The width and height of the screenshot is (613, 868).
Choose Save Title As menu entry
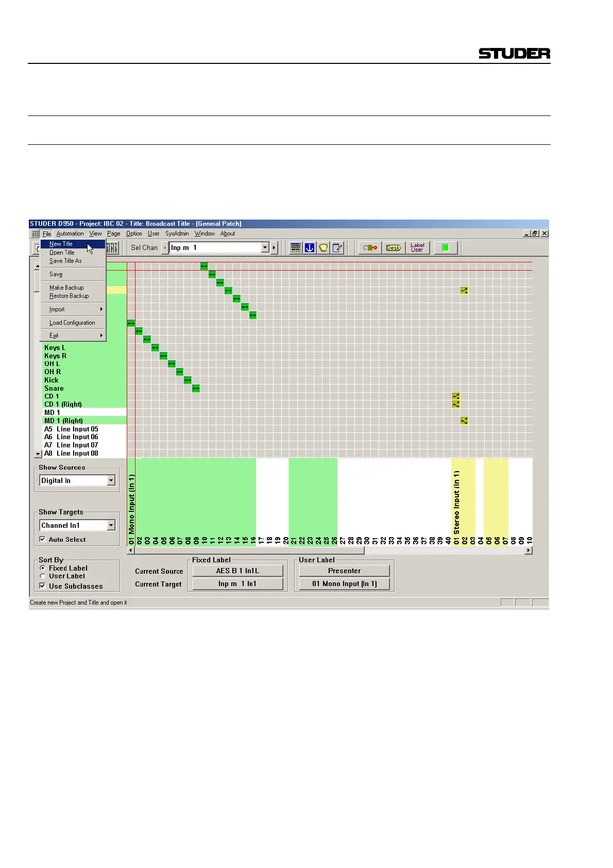click(73, 261)
